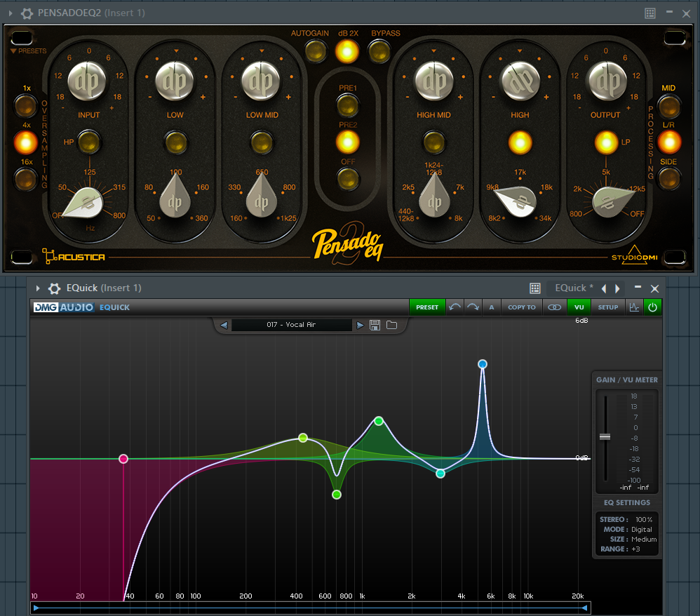Click the INPUT gain knob

coord(88,81)
